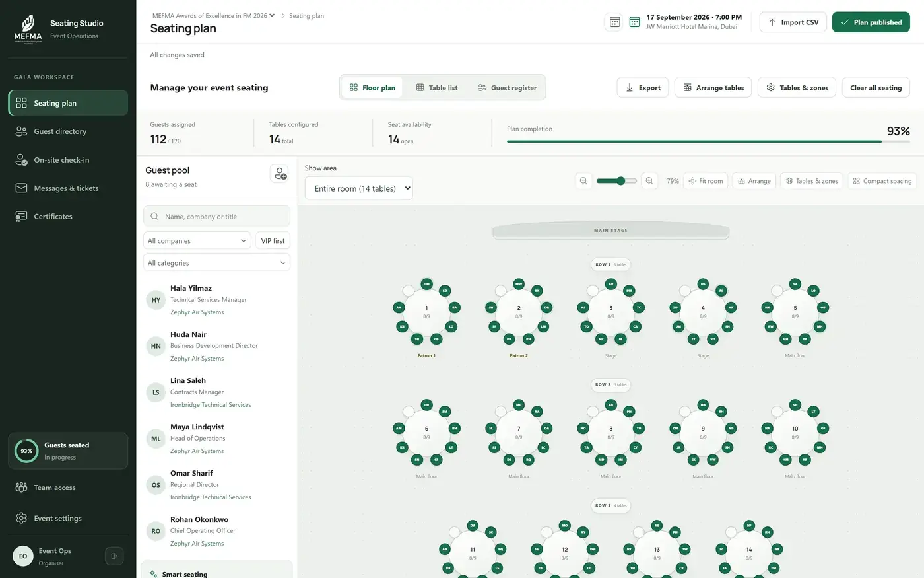Screen dimensions: 924x578
Task: Click the Guest directory people icon
Action: [21, 131]
